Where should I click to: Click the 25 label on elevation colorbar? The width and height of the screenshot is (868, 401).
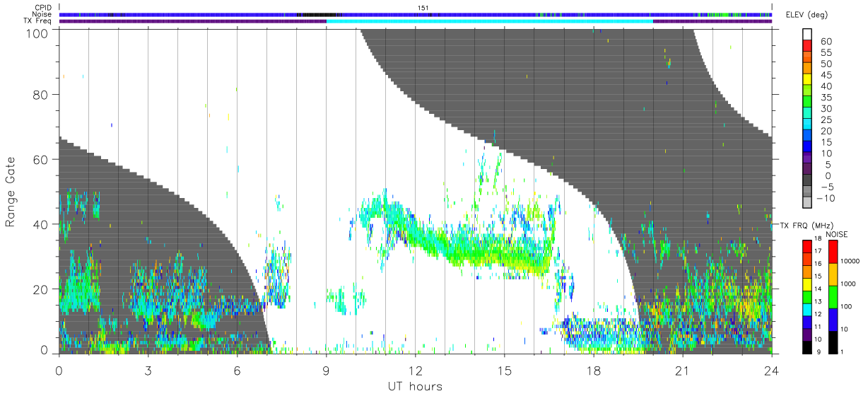826,120
